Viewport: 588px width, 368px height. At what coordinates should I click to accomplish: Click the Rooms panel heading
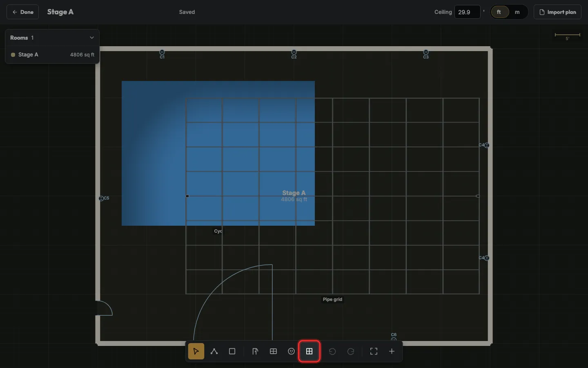19,38
